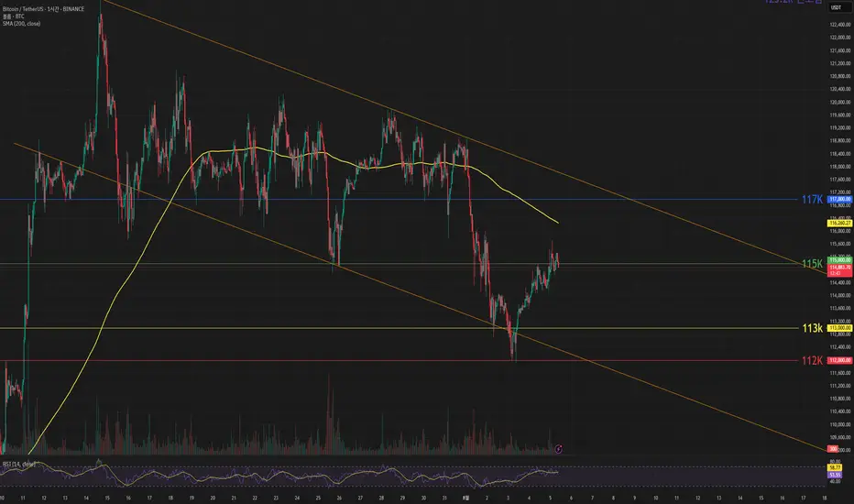Click the 113k yellow level label

click(x=812, y=328)
